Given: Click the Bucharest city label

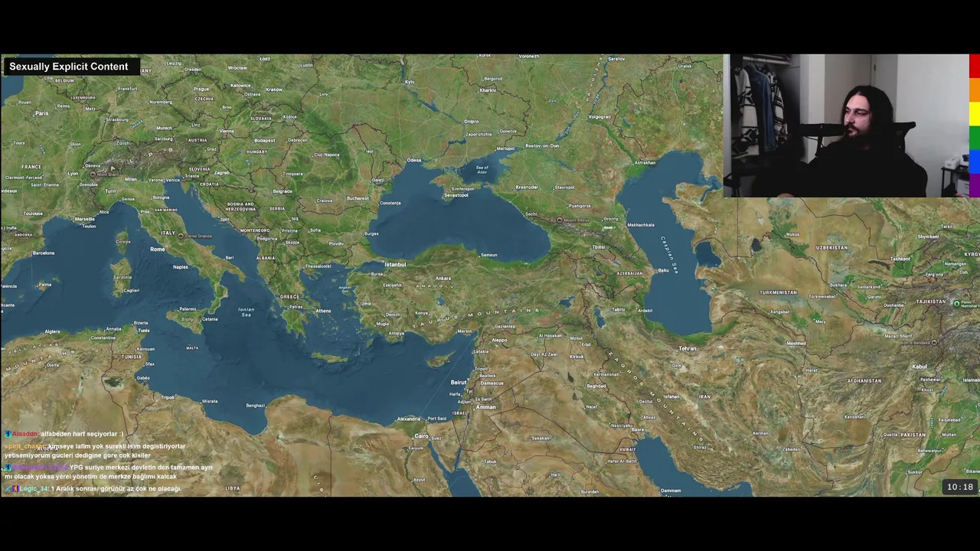Looking at the screenshot, I should [358, 199].
